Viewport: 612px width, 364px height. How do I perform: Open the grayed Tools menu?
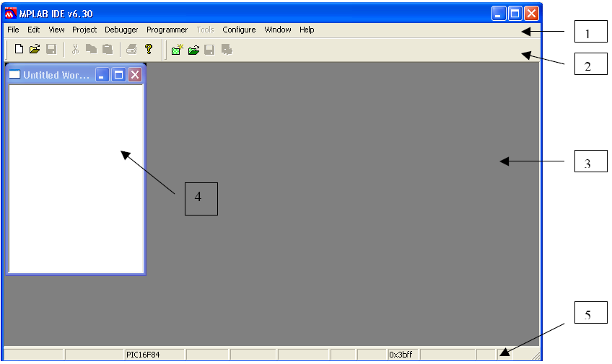(205, 30)
